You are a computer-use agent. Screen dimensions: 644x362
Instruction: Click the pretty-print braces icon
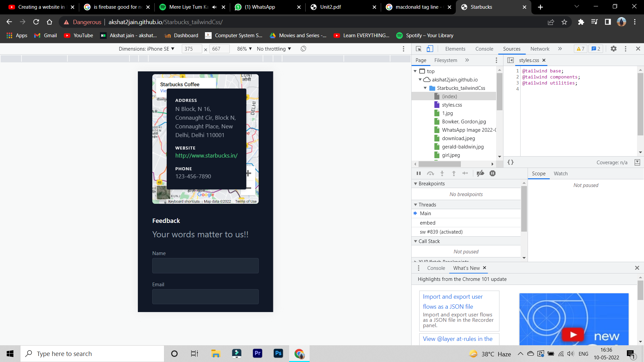point(511,162)
